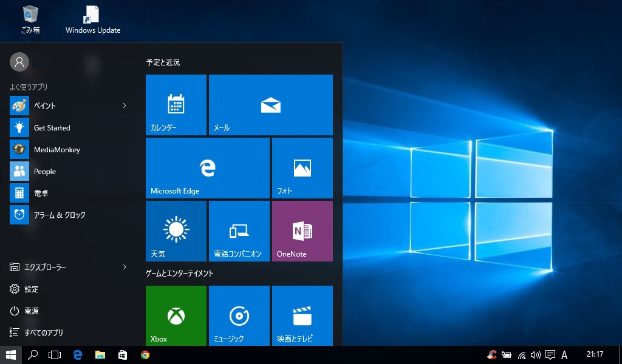622x364 pixels.
Task: Open the Photos (フォト) tile
Action: [x=302, y=168]
